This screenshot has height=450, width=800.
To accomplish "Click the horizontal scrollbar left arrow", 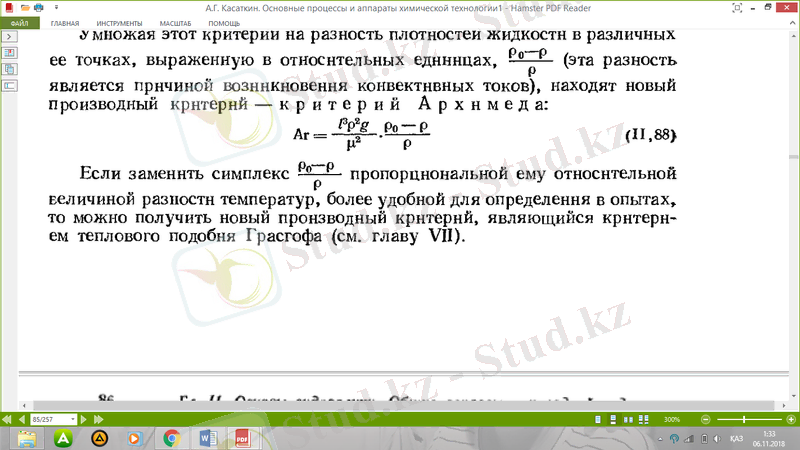I will (x=24, y=406).
